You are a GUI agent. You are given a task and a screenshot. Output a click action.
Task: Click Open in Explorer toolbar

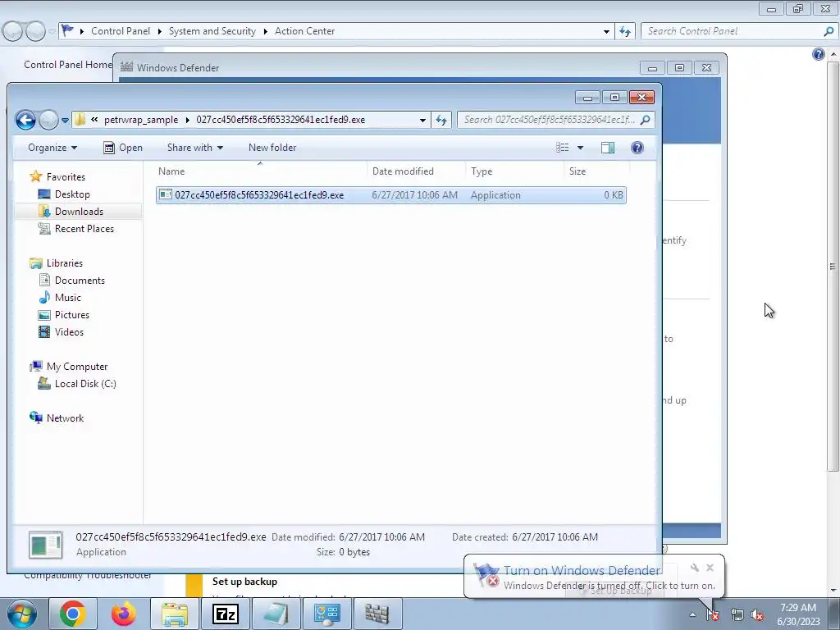[x=123, y=148]
